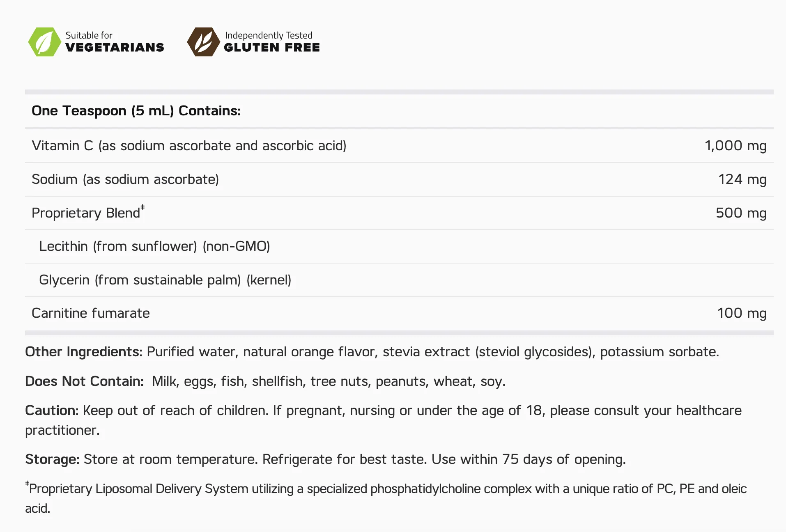Click the Proprietary Liposomal Delivery System footnote
The image size is (786, 532).
[x=386, y=498]
